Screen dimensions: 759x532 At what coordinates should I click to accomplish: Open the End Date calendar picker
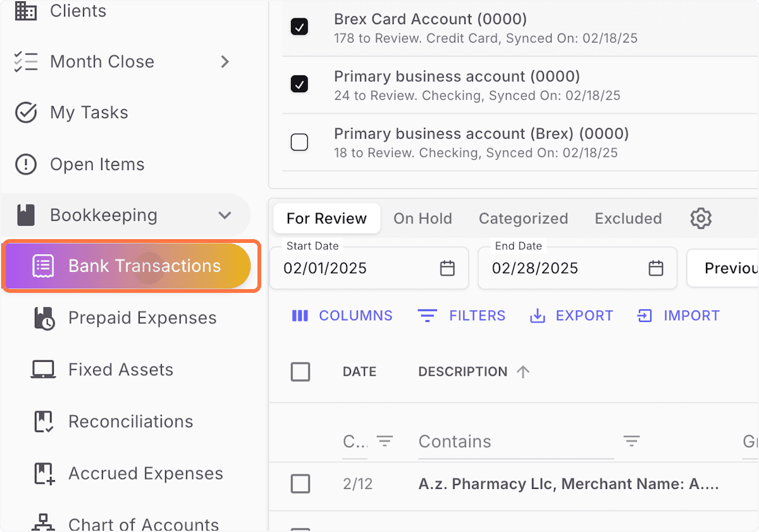[x=655, y=268]
